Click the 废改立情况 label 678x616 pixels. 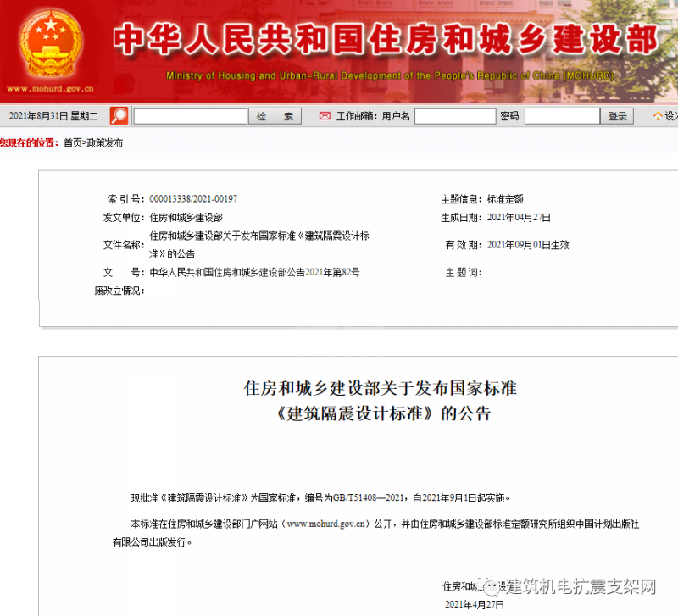(119, 291)
